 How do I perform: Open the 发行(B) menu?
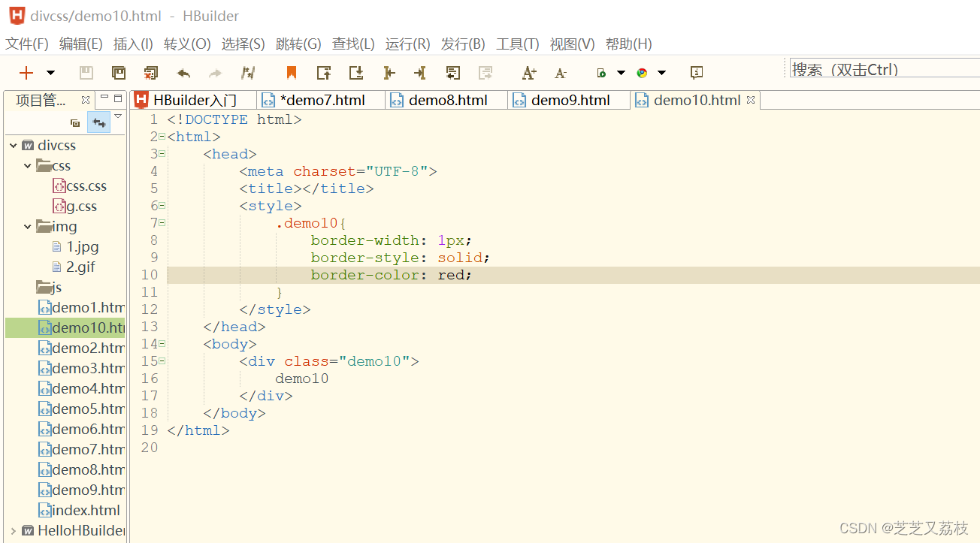463,44
